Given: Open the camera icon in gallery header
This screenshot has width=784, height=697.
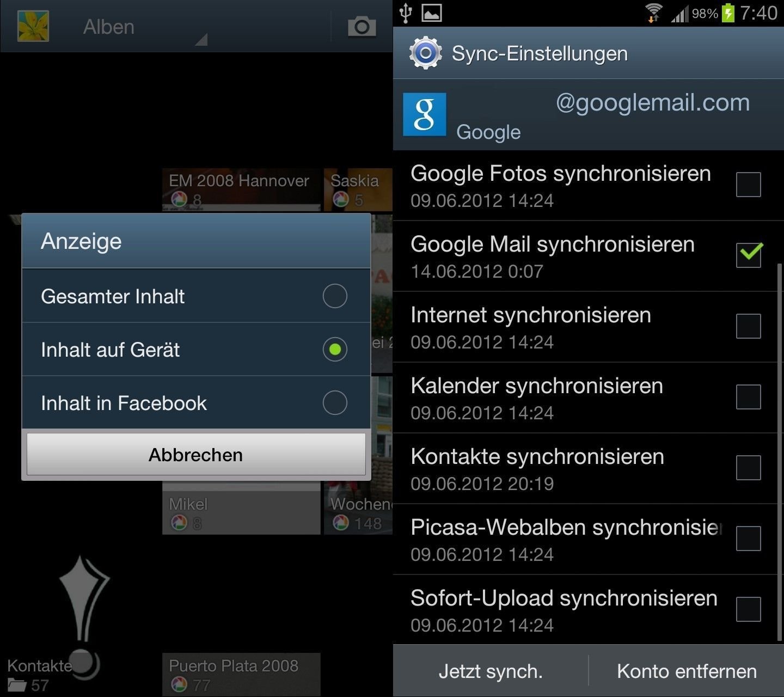Looking at the screenshot, I should (362, 26).
